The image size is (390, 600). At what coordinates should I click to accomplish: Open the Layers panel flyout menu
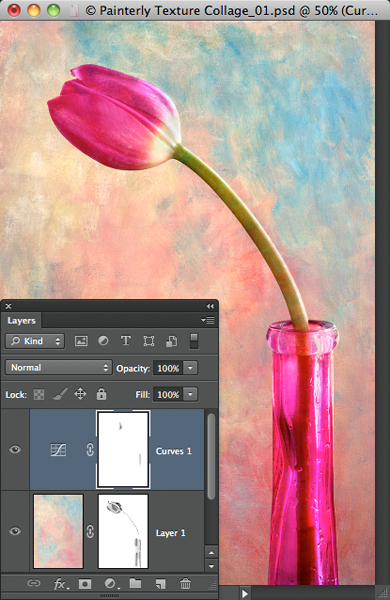pyautogui.click(x=208, y=320)
